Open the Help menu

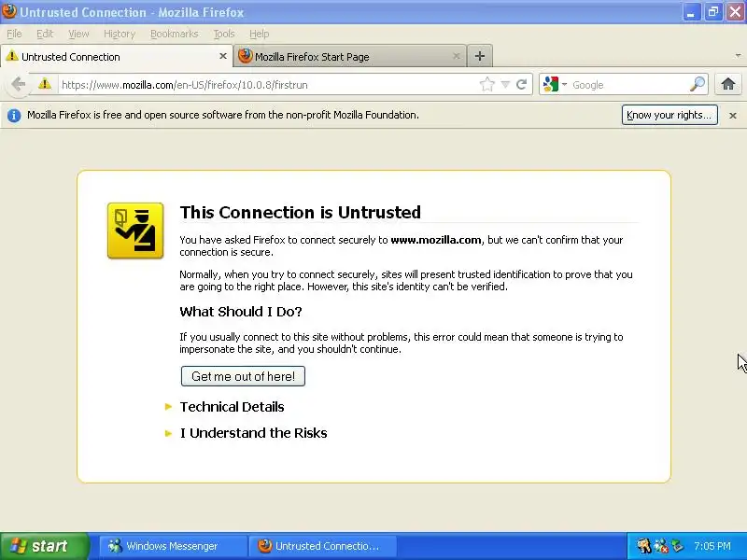pyautogui.click(x=260, y=34)
